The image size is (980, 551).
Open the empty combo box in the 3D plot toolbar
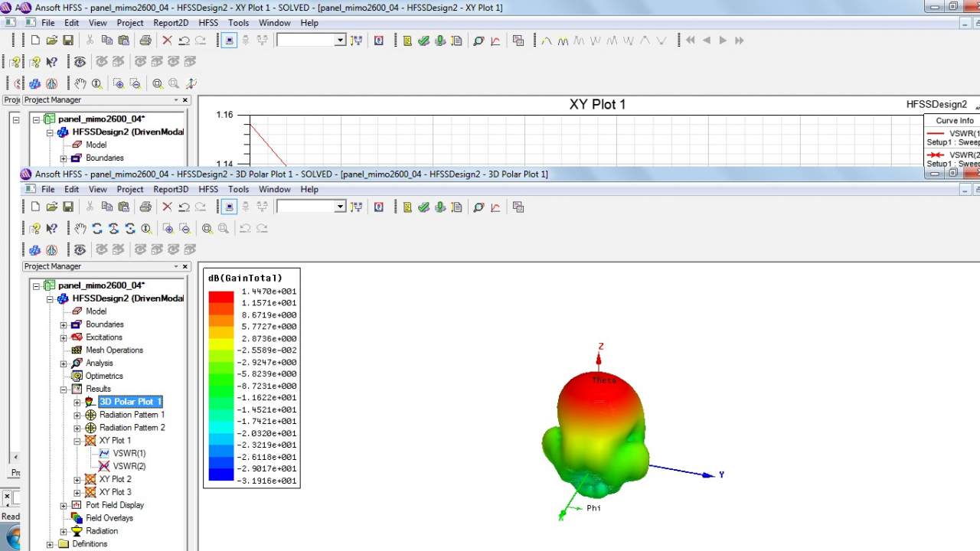click(341, 207)
